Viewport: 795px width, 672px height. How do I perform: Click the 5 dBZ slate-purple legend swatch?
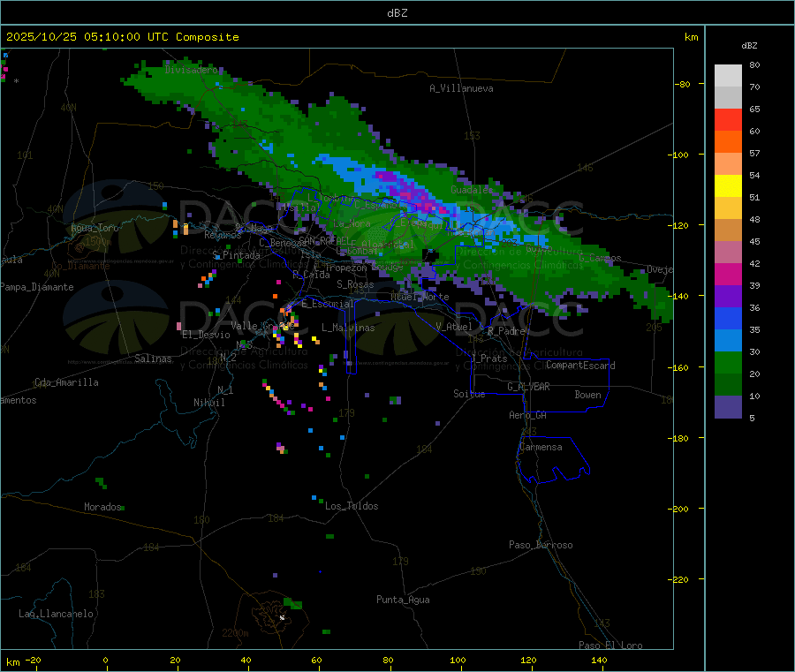[x=728, y=407]
